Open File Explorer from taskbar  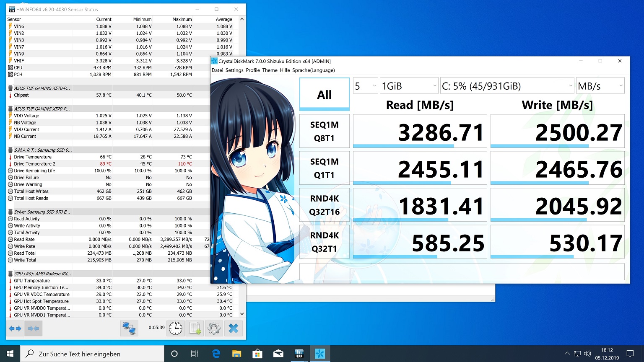(x=236, y=354)
